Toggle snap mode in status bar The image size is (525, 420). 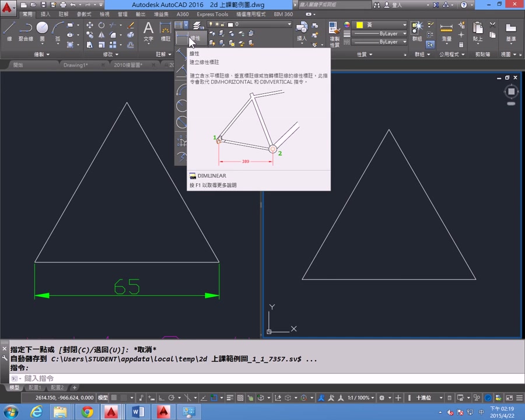click(124, 398)
